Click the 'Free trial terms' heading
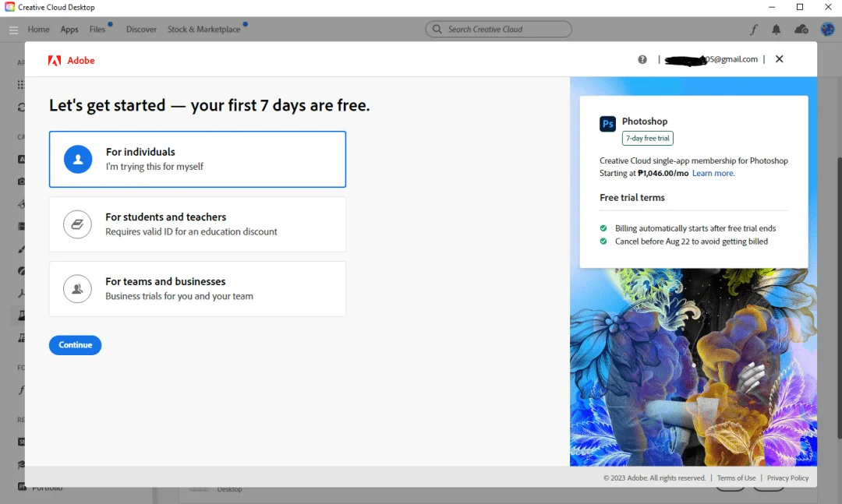The image size is (842, 504). pyautogui.click(x=632, y=198)
